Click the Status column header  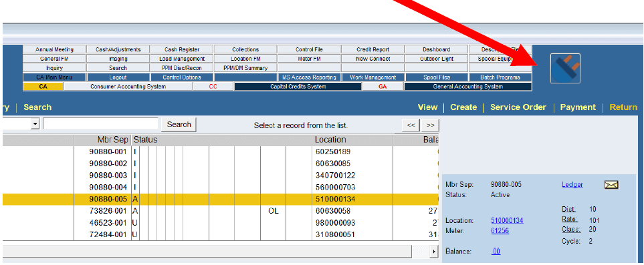point(145,140)
